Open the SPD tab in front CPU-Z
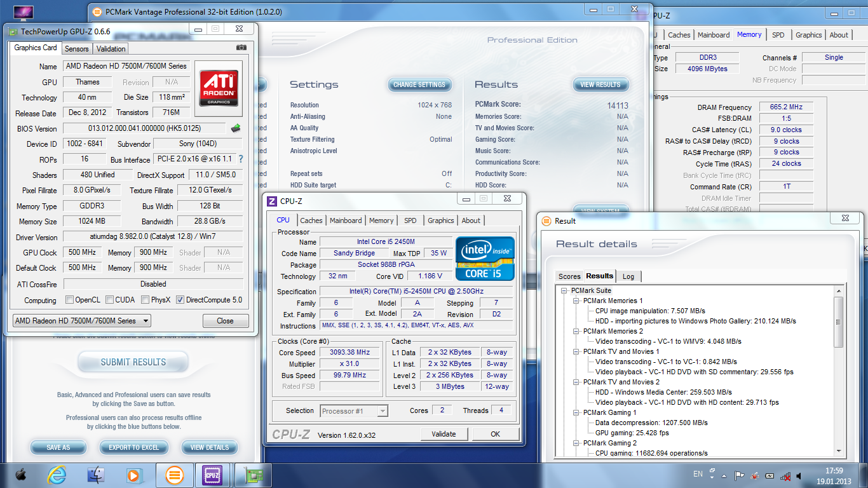This screenshot has width=868, height=488. click(410, 220)
